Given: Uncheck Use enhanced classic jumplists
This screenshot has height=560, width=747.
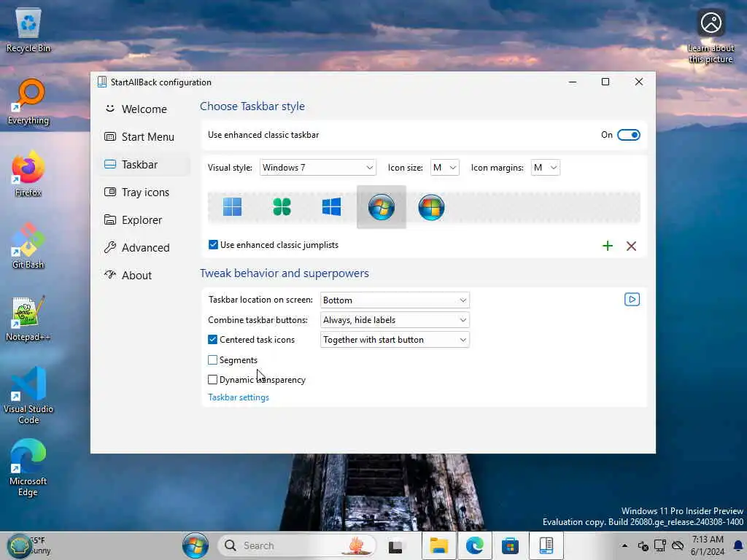Looking at the screenshot, I should click(x=213, y=245).
